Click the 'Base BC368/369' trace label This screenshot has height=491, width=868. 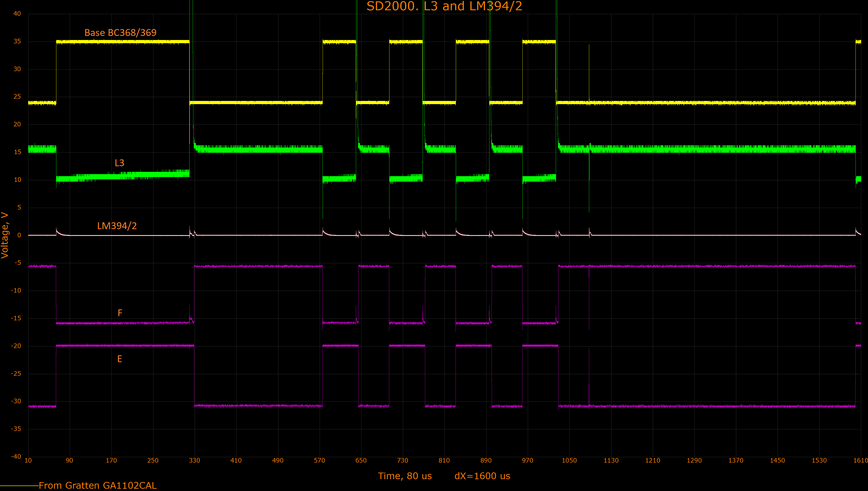[x=120, y=33]
